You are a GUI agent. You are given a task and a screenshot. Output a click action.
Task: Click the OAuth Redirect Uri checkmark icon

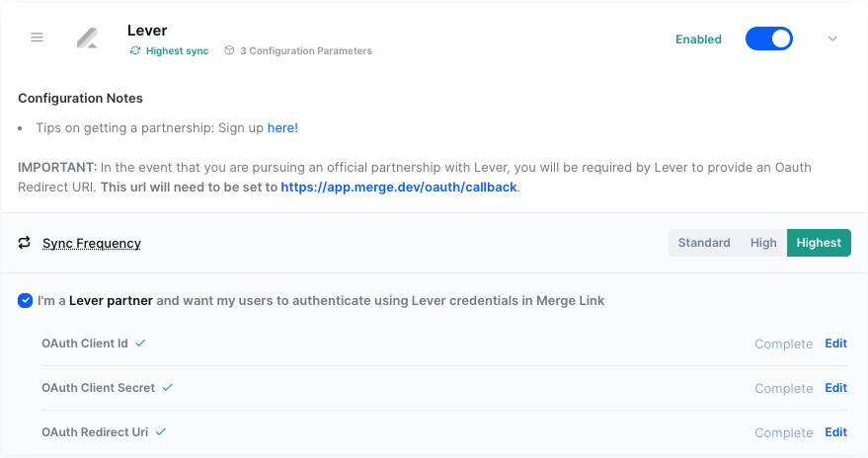coord(160,432)
